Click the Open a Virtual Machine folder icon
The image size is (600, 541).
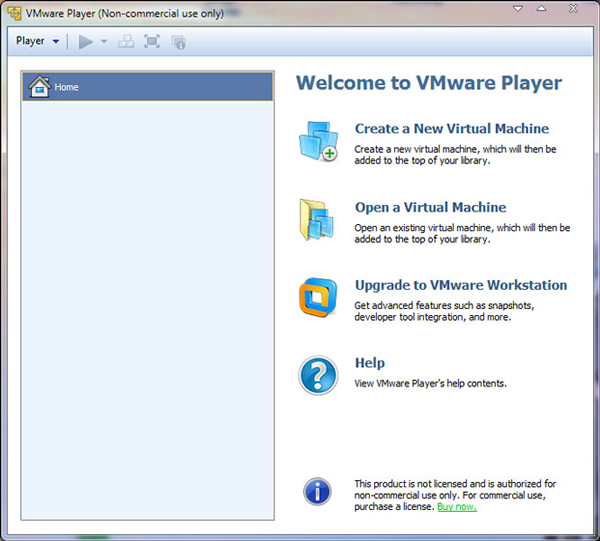pos(317,220)
